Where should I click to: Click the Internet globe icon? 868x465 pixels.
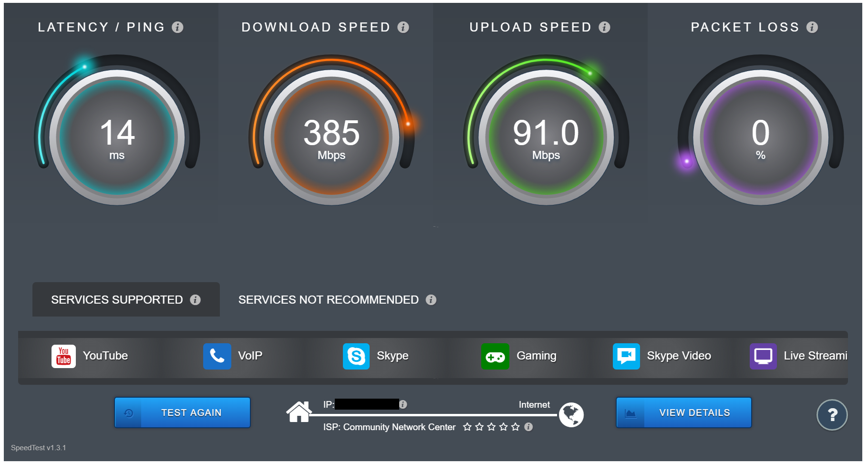click(571, 414)
